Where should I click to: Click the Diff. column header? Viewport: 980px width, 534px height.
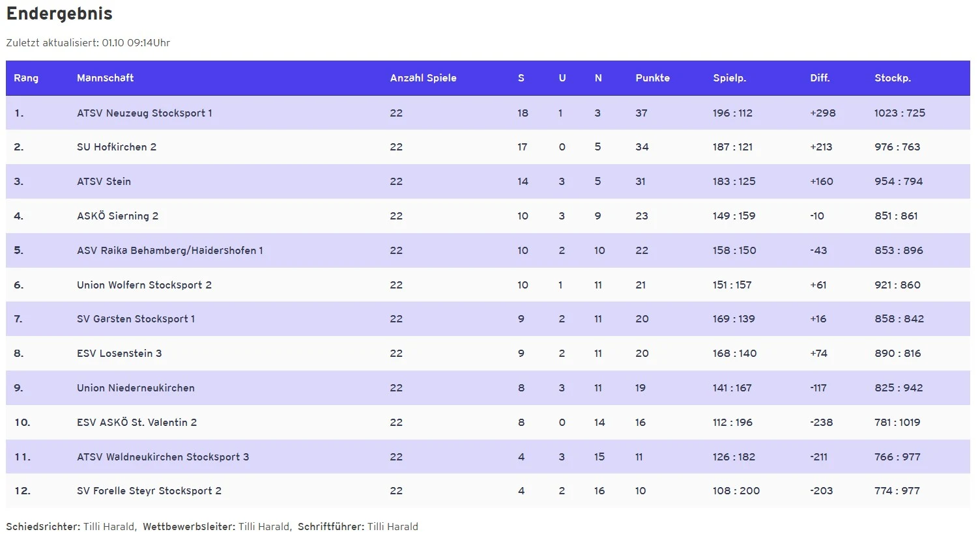click(820, 78)
